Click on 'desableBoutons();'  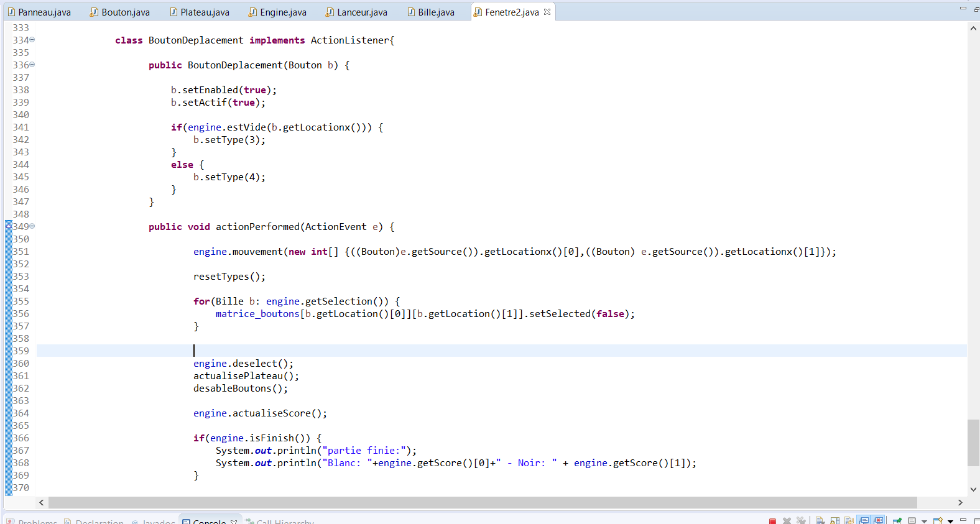241,388
